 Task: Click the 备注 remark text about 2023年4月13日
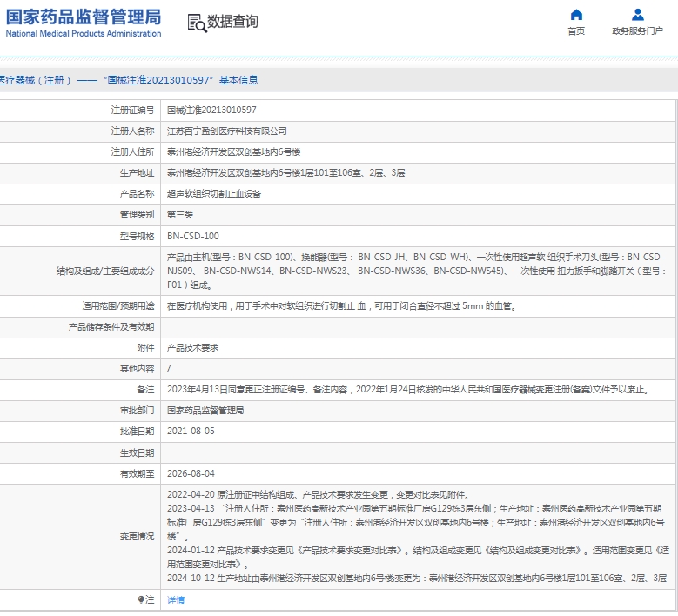pos(409,390)
